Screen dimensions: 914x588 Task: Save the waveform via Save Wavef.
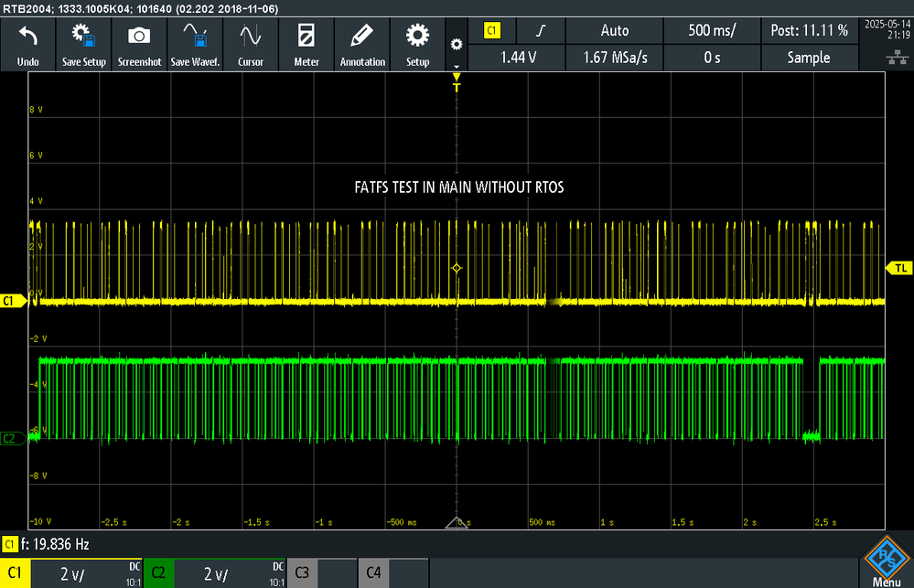tap(195, 45)
